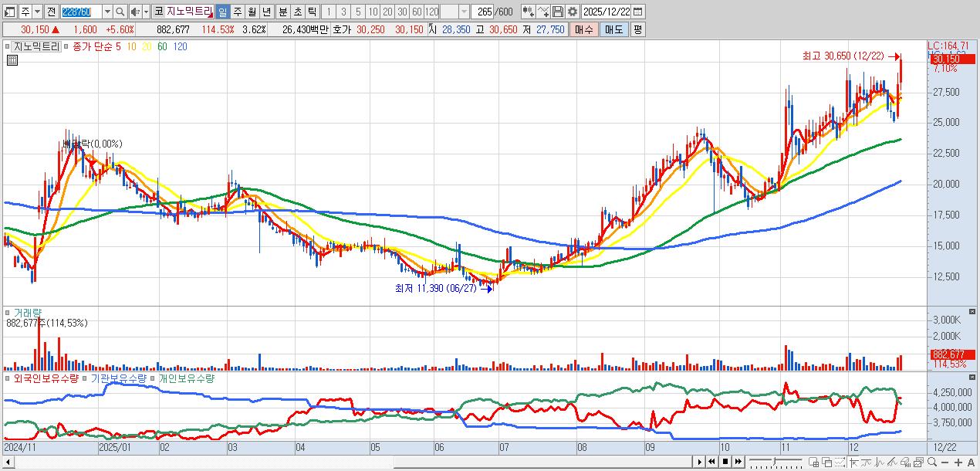Click the yellow 20-day MA swatch
This screenshot has width=980, height=471.
coord(147,47)
